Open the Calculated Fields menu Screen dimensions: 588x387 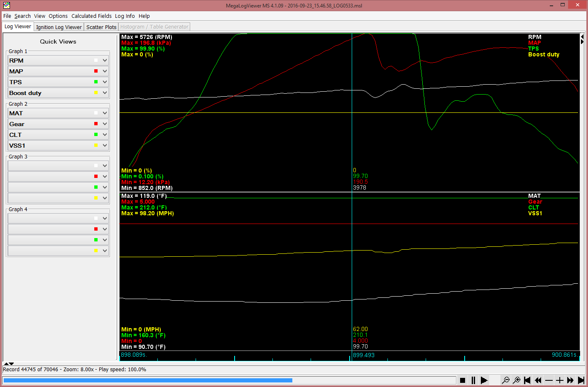tap(91, 16)
